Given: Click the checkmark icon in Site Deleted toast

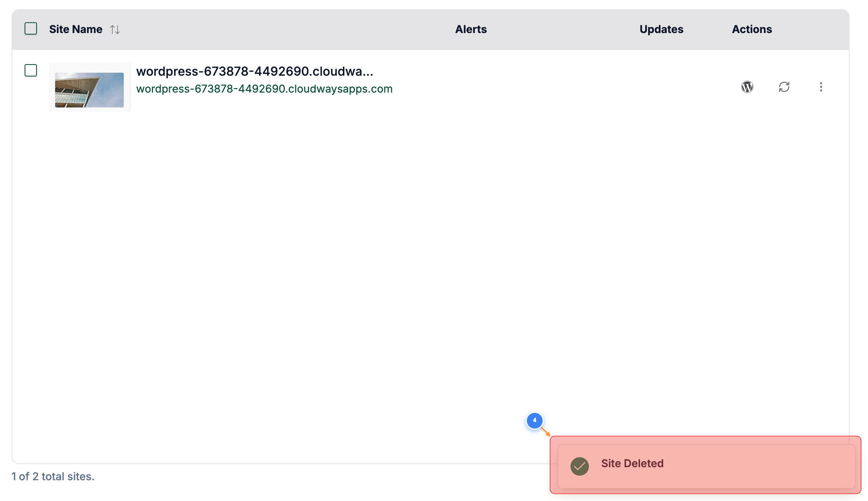Looking at the screenshot, I should [x=580, y=466].
